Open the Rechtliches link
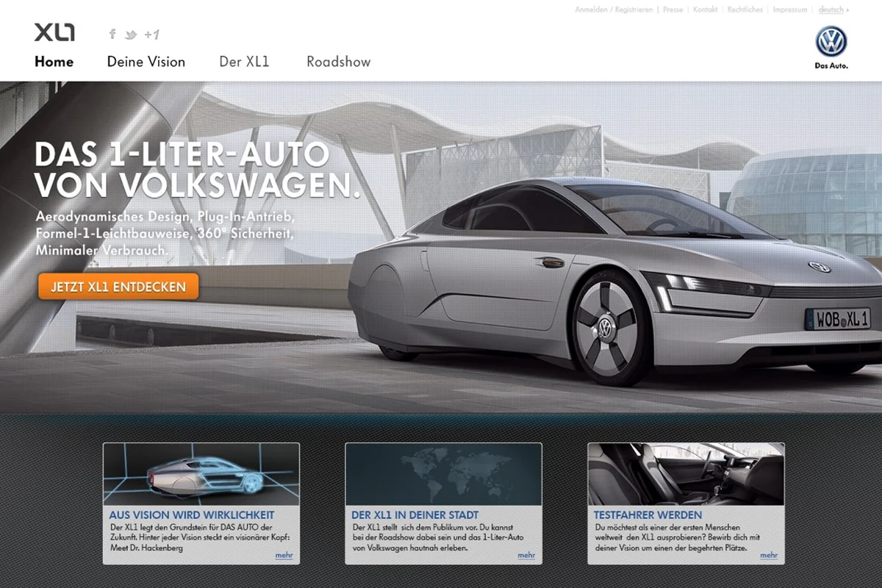The image size is (882, 588). [x=745, y=10]
